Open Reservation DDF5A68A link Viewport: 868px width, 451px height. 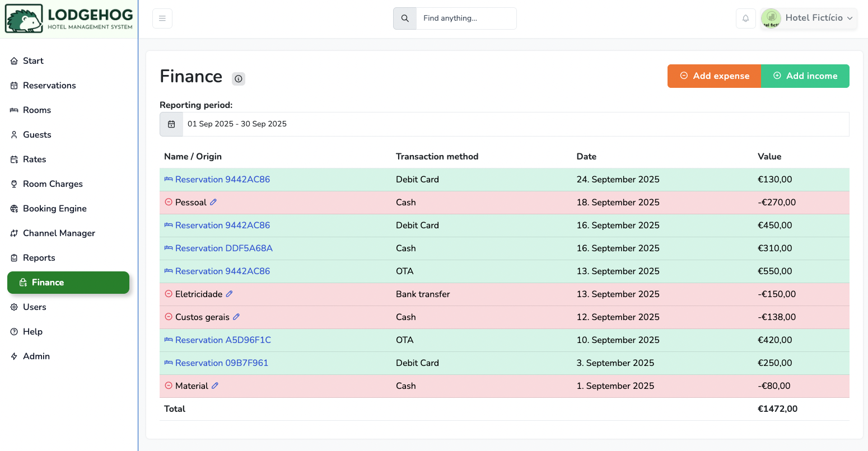(x=223, y=248)
